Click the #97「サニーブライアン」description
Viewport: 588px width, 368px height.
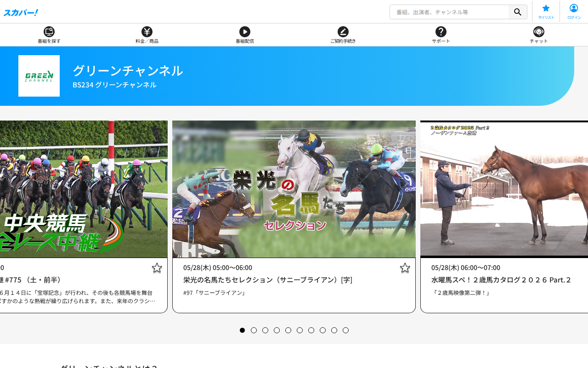215,293
